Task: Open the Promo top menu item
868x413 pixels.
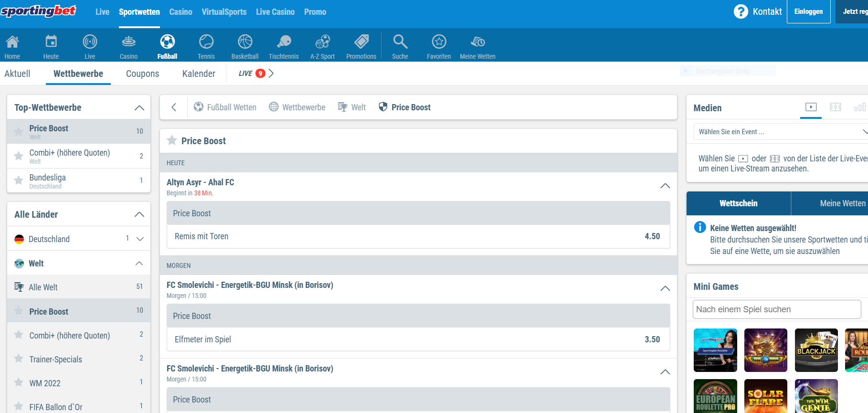Action: pyautogui.click(x=315, y=12)
